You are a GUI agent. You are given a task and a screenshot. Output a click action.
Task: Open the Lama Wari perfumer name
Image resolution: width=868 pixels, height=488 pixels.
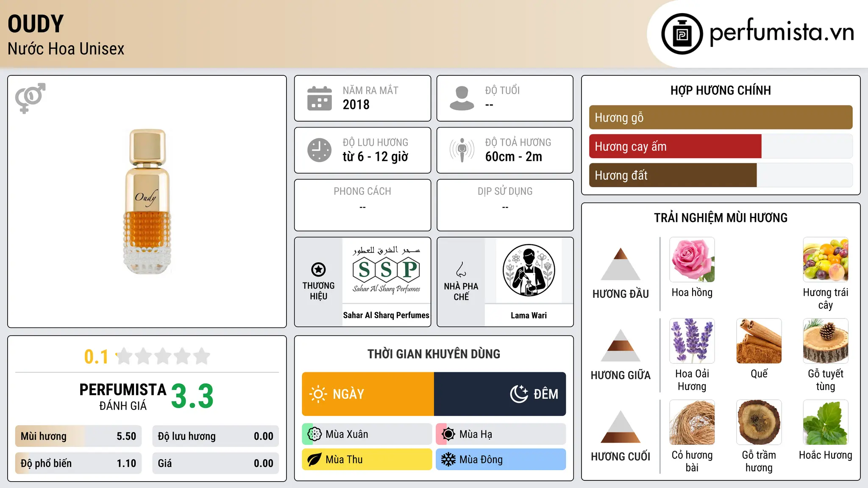pyautogui.click(x=529, y=315)
